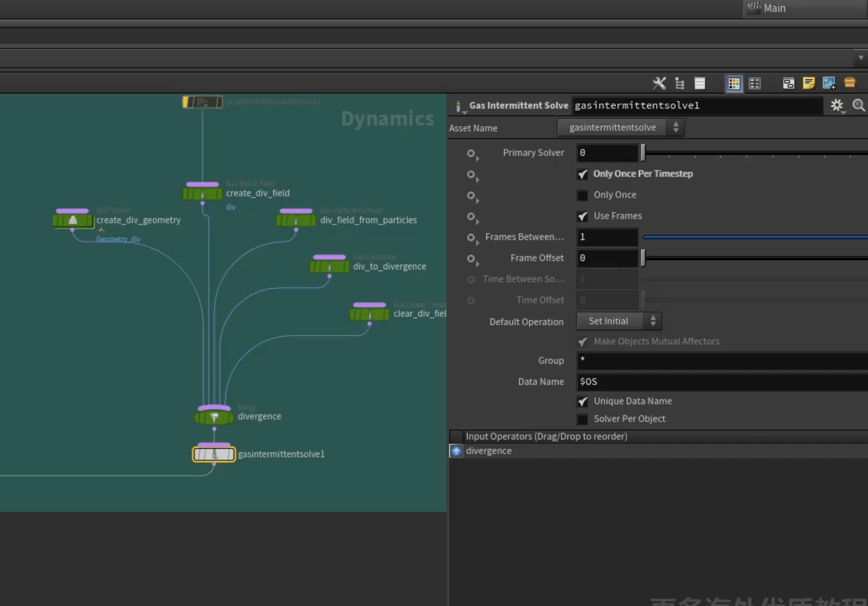868x606 pixels.
Task: Uncheck Only Once Per Timestep
Action: [582, 174]
